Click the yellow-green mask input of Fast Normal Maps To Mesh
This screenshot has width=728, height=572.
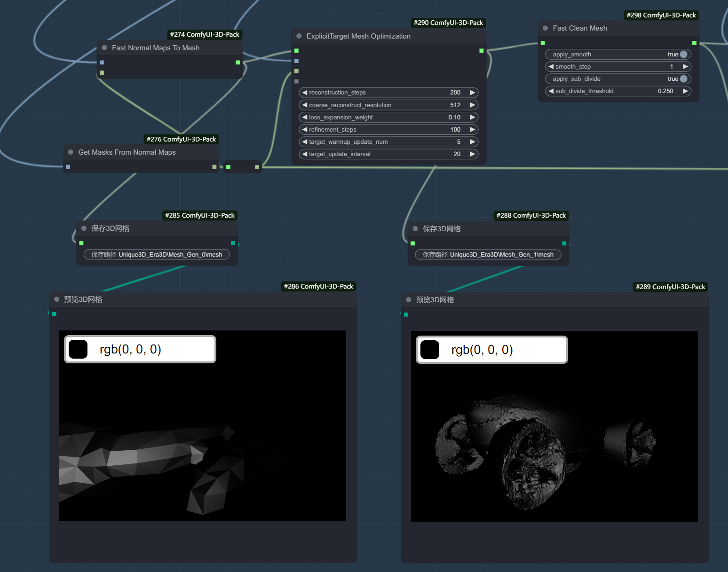pyautogui.click(x=102, y=73)
